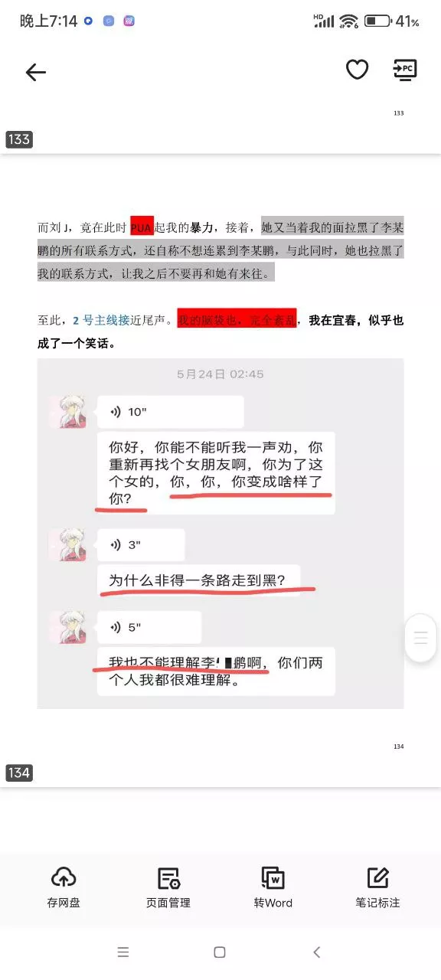The image size is (441, 980).
Task: Open 页面管理 page management
Action: pyautogui.click(x=168, y=888)
